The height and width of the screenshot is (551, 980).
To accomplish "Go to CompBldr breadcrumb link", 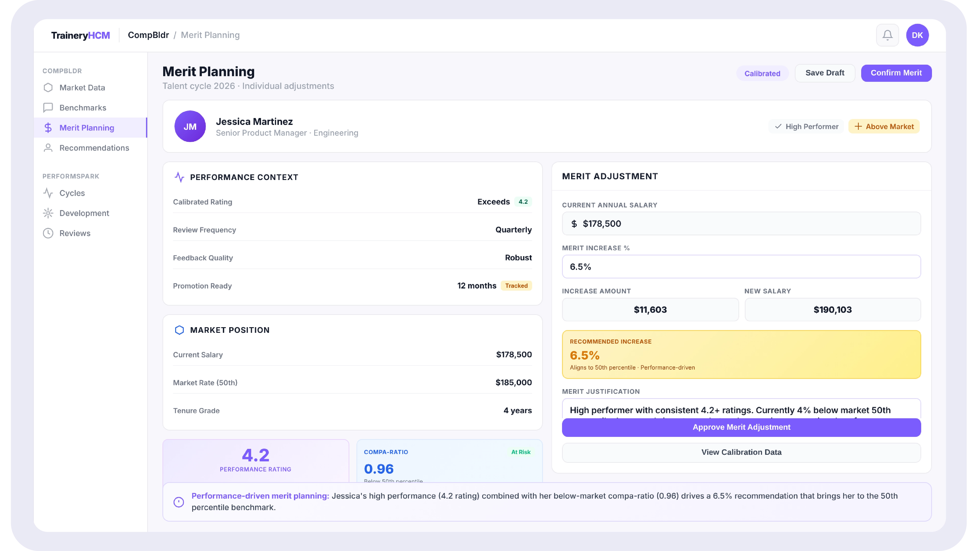I will coord(148,35).
